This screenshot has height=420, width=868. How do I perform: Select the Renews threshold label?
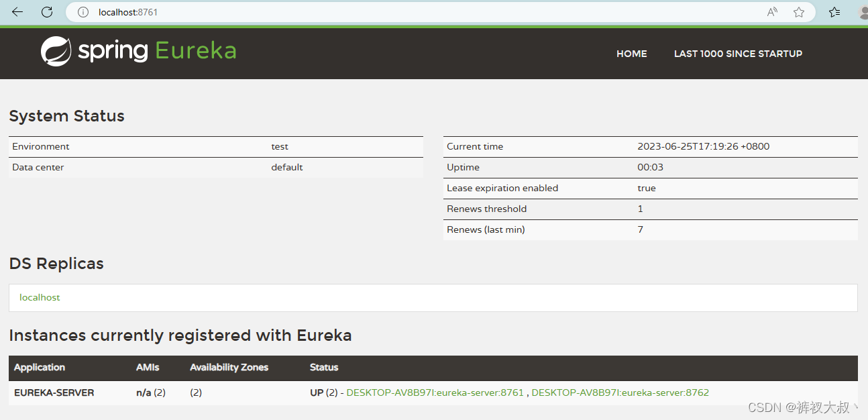(487, 209)
